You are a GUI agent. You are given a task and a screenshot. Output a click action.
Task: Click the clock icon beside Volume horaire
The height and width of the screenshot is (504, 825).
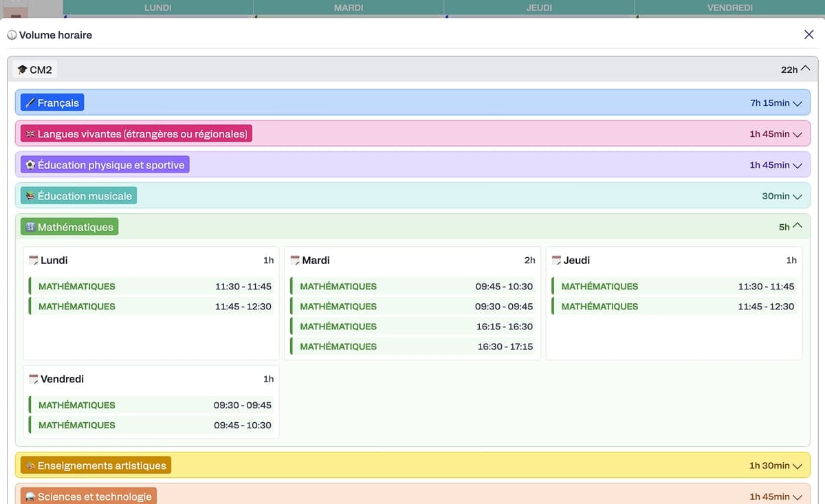12,35
